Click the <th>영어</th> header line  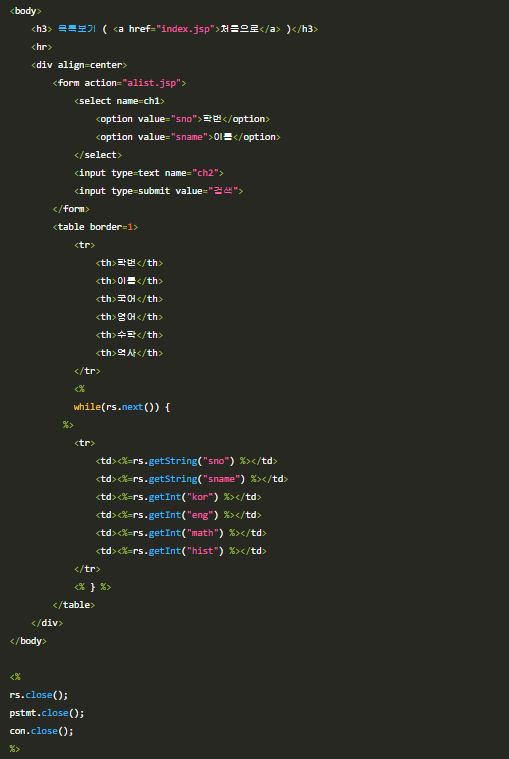tap(129, 317)
